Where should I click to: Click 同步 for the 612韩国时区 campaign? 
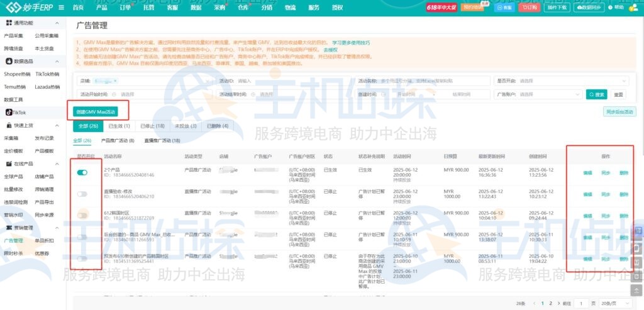click(606, 215)
